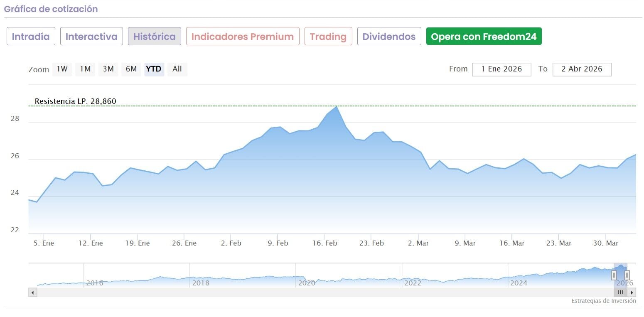Viewport: 644px width, 317px height.
Task: Open the Interactiva chart tab
Action: 91,37
